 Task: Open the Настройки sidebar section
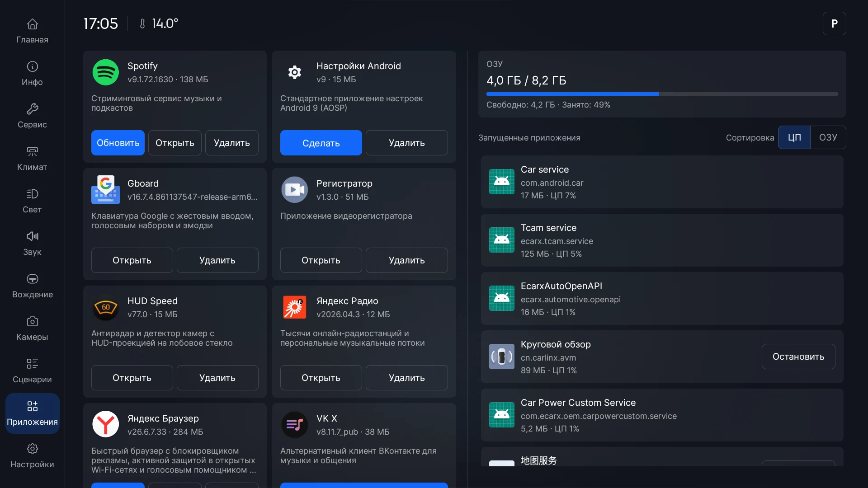tap(32, 455)
